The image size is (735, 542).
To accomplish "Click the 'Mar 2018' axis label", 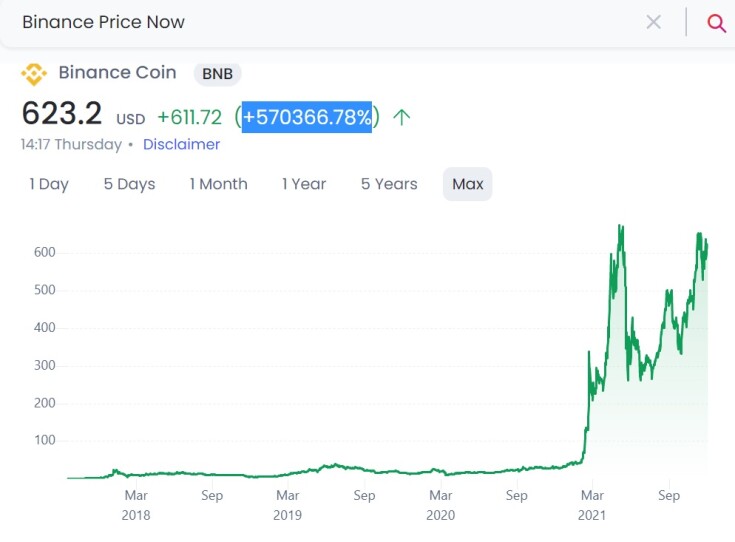I will pyautogui.click(x=136, y=505).
